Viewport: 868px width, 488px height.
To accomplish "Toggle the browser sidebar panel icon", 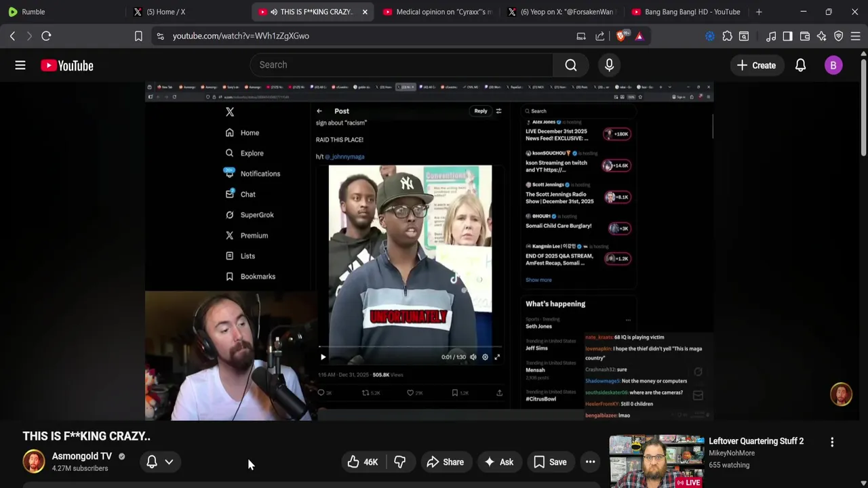I will tap(787, 36).
